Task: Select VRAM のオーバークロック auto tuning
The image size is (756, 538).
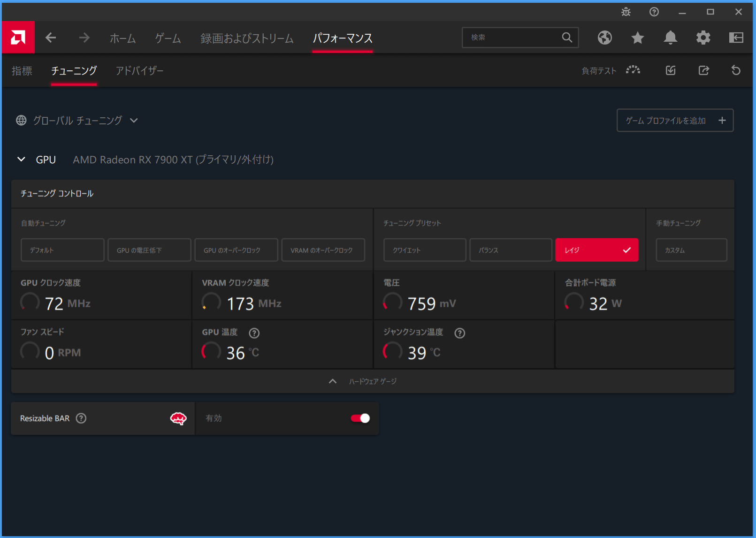Action: point(323,250)
